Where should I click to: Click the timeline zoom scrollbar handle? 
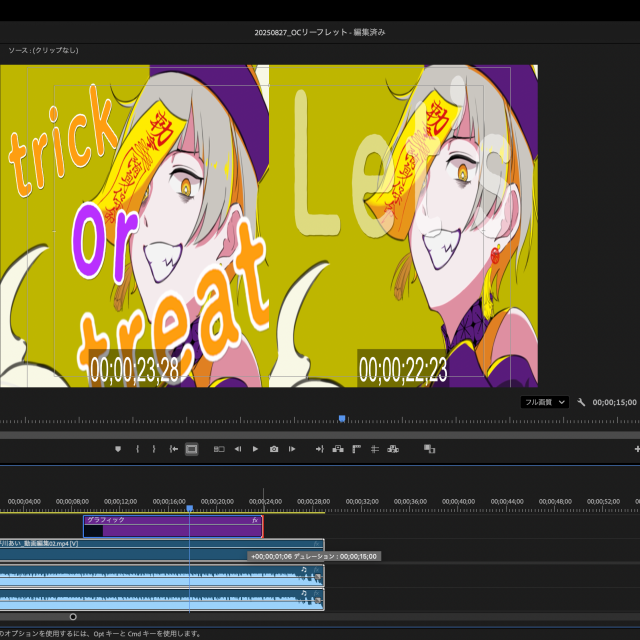coord(73,616)
